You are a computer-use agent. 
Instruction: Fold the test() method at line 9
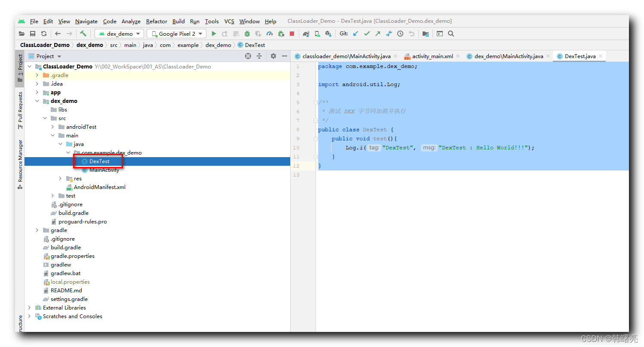coord(316,139)
